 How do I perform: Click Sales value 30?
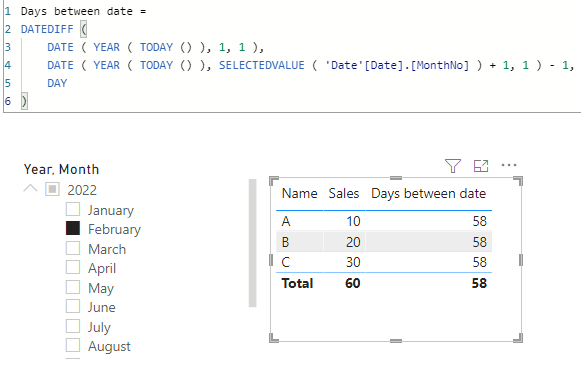(x=353, y=262)
